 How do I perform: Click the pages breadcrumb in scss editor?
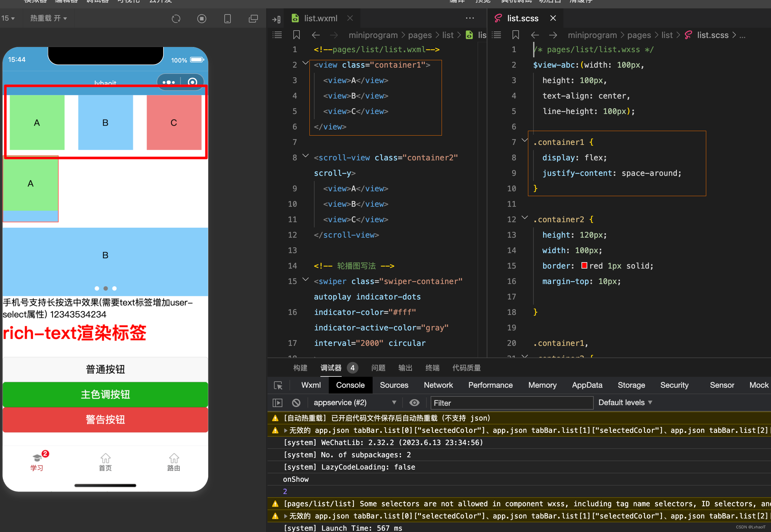click(x=639, y=35)
